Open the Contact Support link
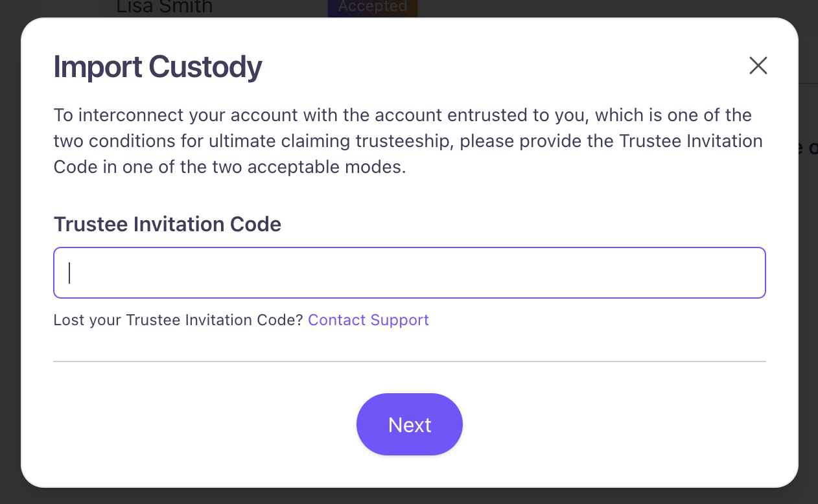Image resolution: width=818 pixels, height=504 pixels. [x=368, y=320]
